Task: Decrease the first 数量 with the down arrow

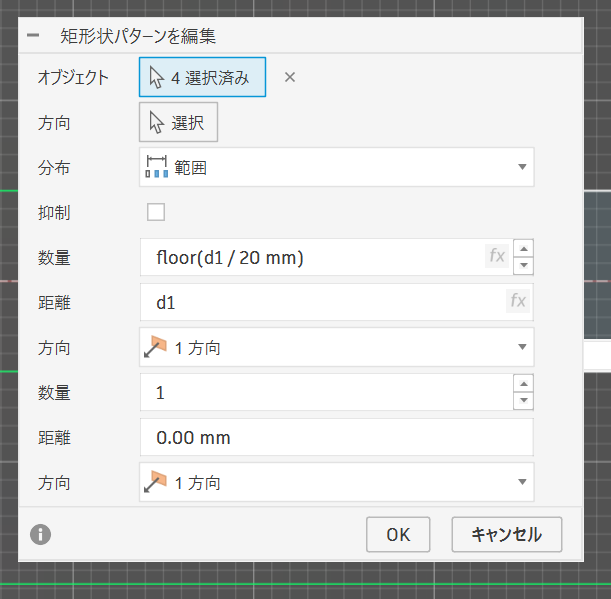Action: coord(523,265)
